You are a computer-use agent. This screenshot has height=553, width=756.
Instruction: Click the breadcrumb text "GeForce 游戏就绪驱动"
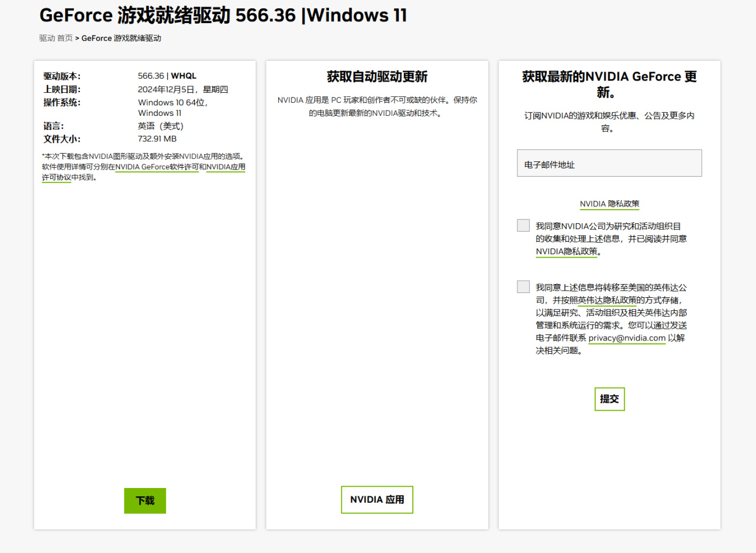click(x=121, y=38)
